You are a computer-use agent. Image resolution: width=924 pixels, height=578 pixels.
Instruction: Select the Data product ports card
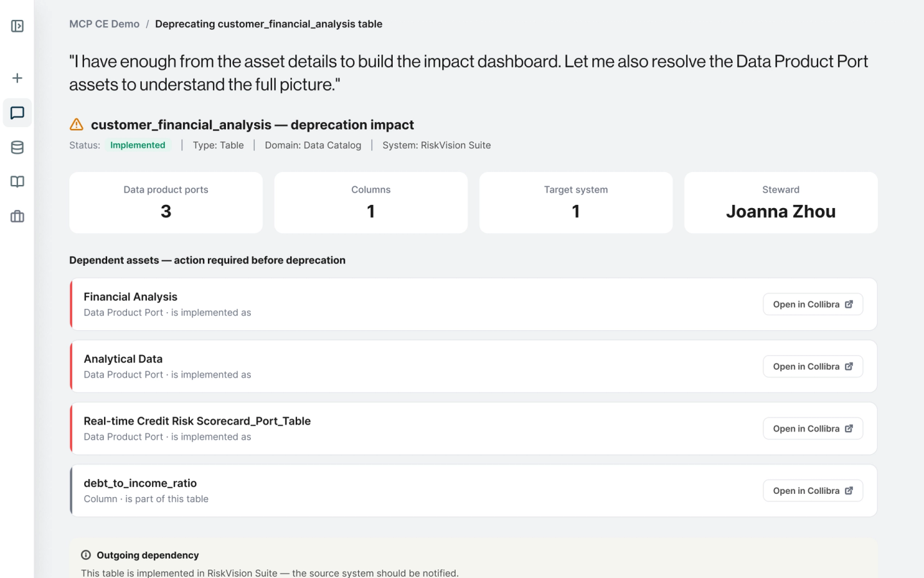coord(166,203)
